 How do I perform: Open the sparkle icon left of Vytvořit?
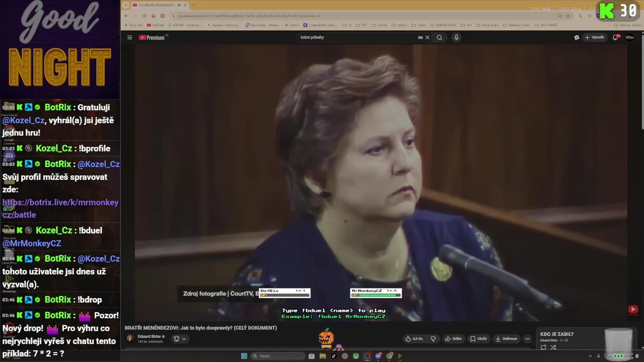(x=577, y=37)
